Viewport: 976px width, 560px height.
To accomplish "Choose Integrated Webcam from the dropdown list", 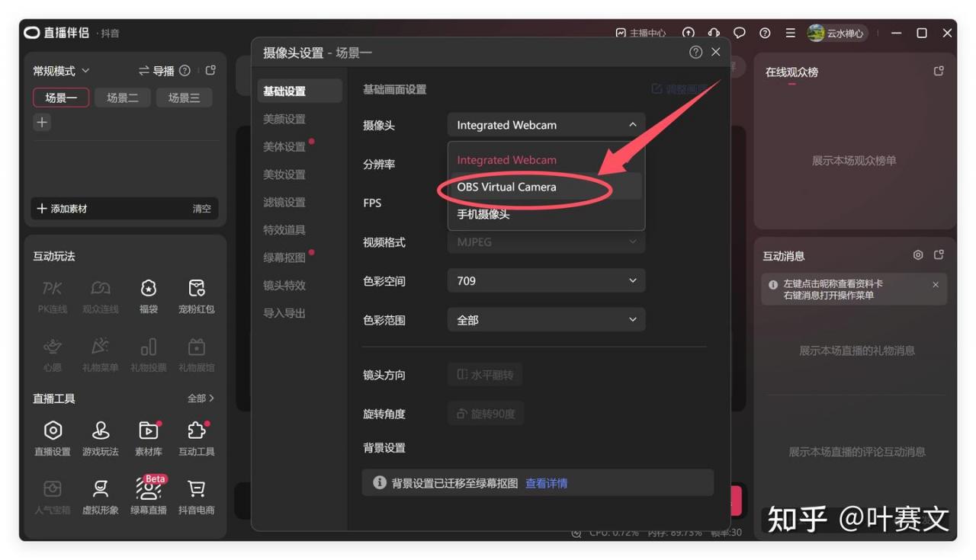I will [546, 160].
